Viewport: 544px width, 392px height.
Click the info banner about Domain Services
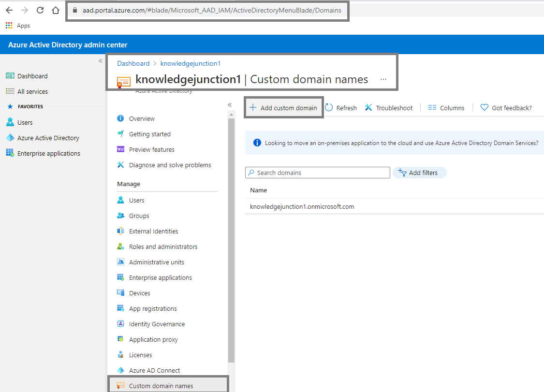click(395, 143)
